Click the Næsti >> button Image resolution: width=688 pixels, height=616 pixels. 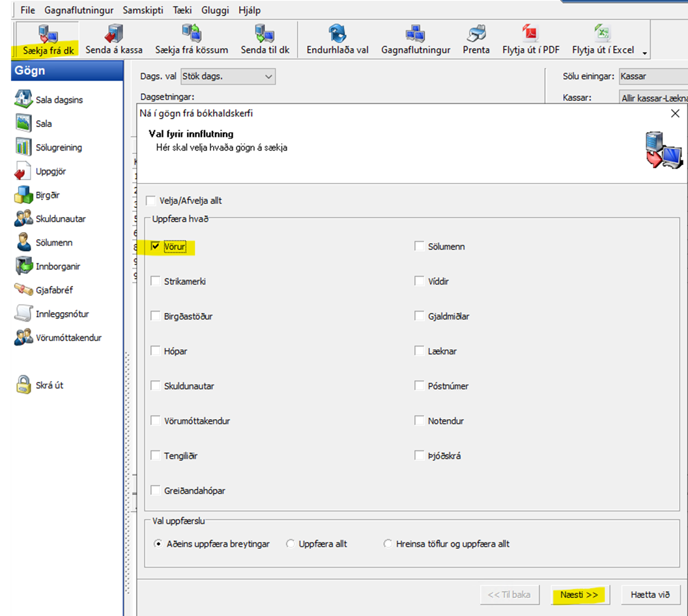pos(579,594)
